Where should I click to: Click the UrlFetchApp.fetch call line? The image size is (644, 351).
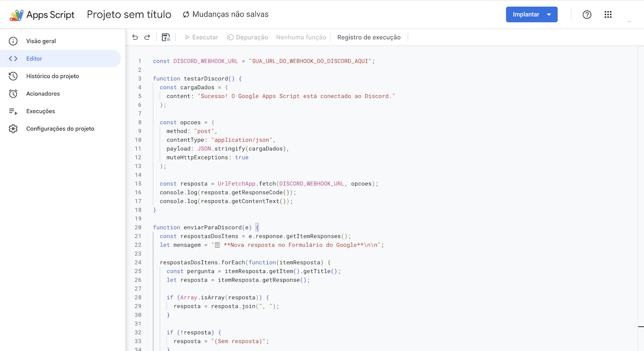pos(269,184)
